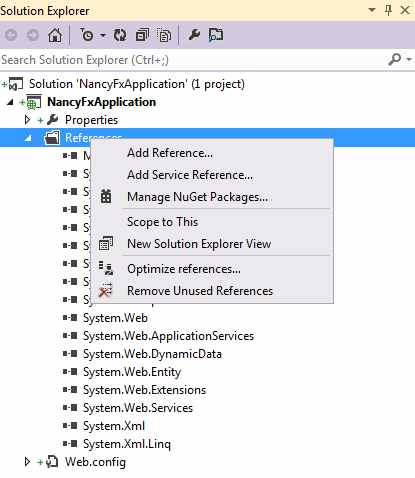
Task: Open the Pending Changes Filter clock icon
Action: 87,35
